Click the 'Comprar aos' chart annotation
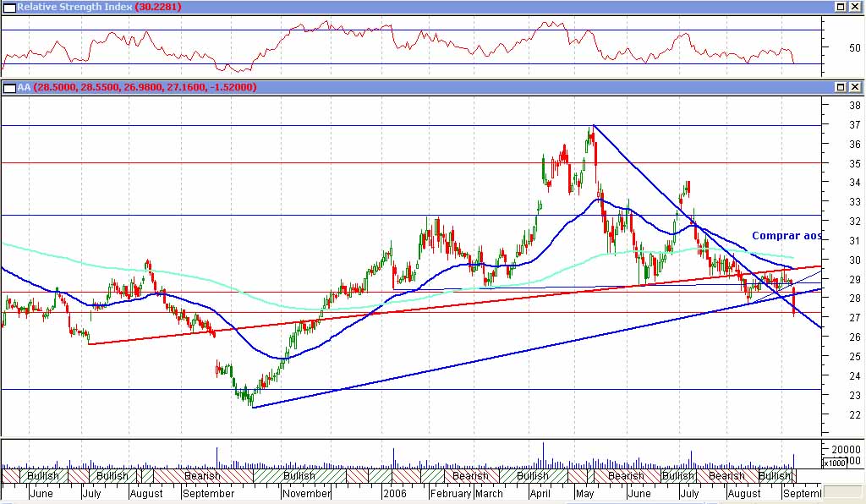Image resolution: width=866 pixels, height=504 pixels. point(787,236)
